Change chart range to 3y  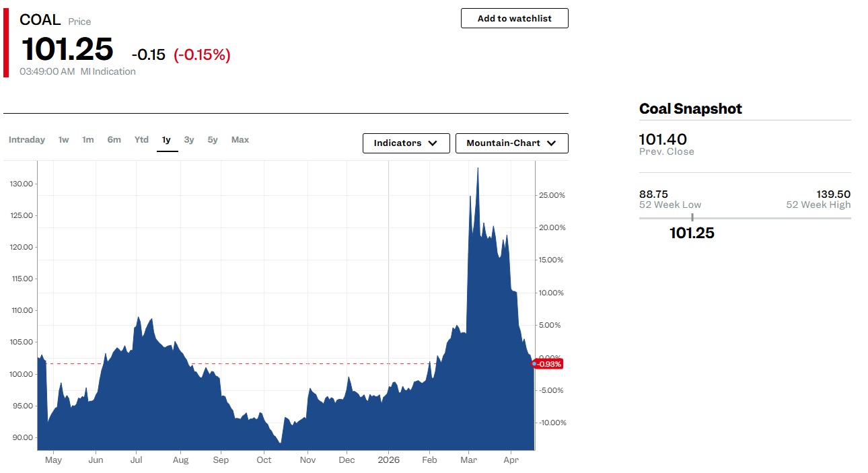[189, 140]
